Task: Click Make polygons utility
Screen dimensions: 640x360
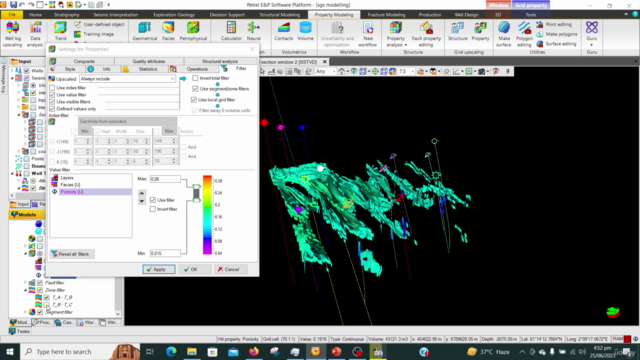Action: pyautogui.click(x=557, y=34)
